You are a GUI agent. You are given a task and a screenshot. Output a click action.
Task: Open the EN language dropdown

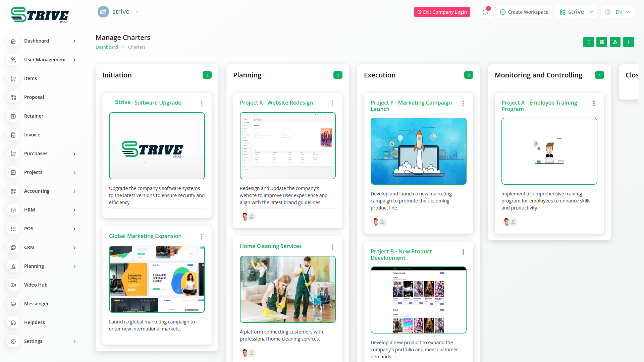tap(618, 12)
